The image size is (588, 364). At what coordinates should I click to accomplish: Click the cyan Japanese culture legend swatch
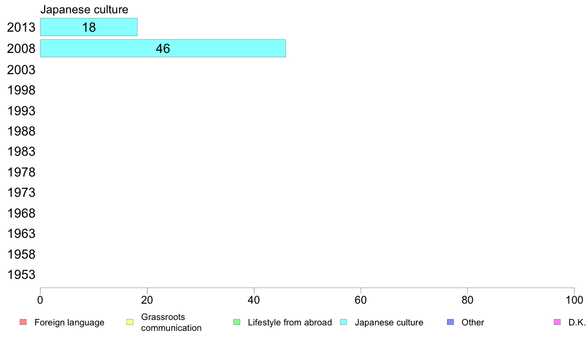point(343,322)
